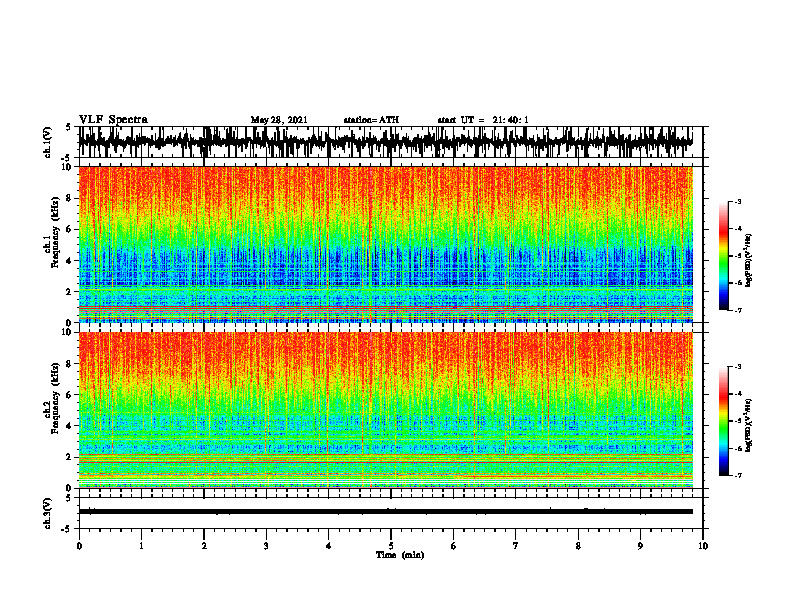Image resolution: width=792 pixels, height=612 pixels.
Task: Click the "ch.3(V)" axis label
Action: (48, 513)
